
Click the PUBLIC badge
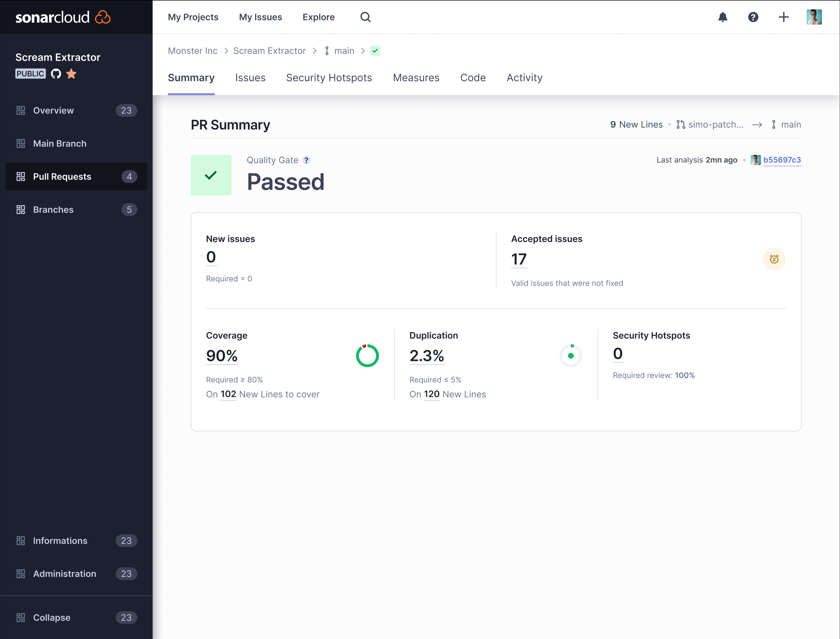31,73
